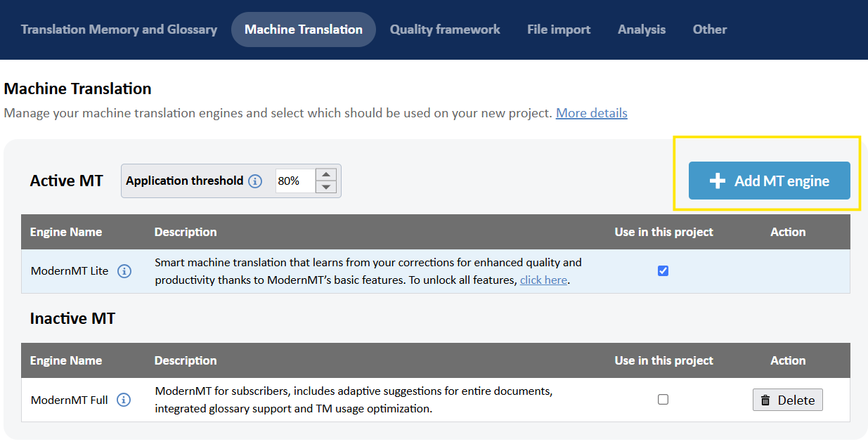Delete the ModernMT Full engine
The image size is (868, 444).
coord(787,399)
